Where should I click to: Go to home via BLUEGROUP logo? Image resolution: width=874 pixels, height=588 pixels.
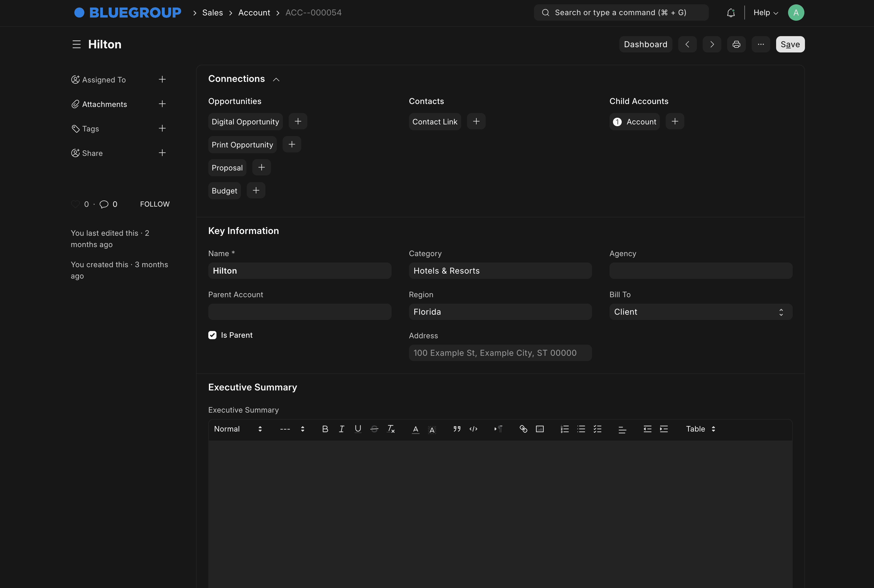pos(128,13)
